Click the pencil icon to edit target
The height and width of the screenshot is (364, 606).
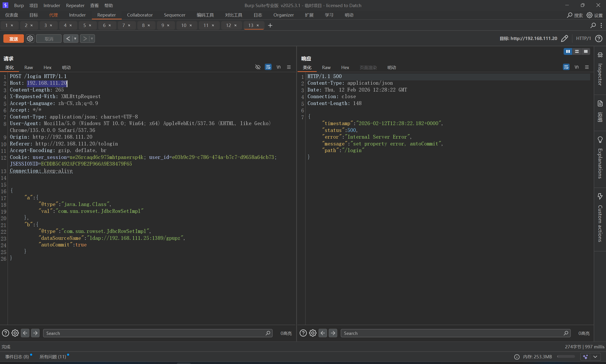(x=565, y=39)
